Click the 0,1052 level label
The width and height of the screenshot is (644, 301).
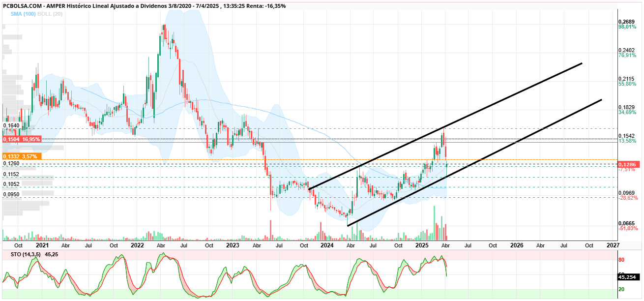point(11,184)
